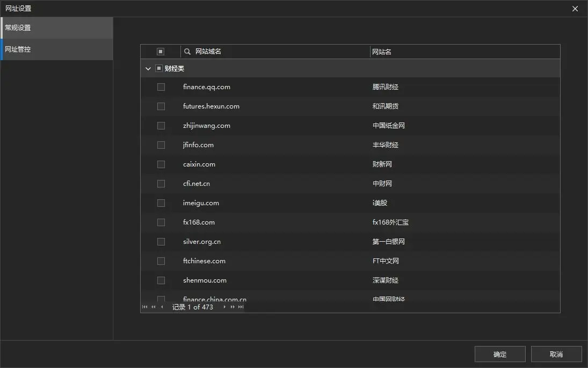This screenshot has height=368, width=588.
Task: Click the 取消 button
Action: pyautogui.click(x=556, y=354)
